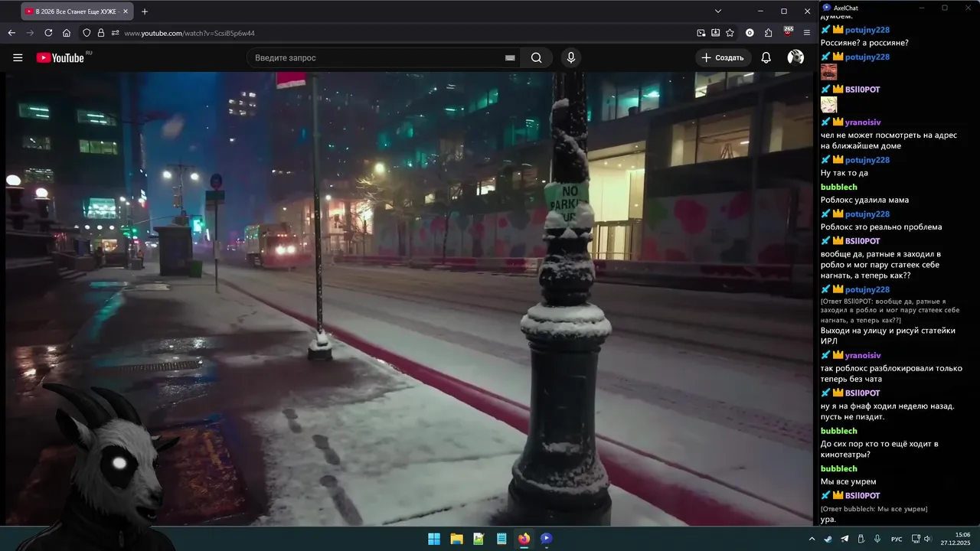Viewport: 980px width, 551px height.
Task: Select bubblech above 'Роблокс удалила мама'
Action: (x=839, y=187)
